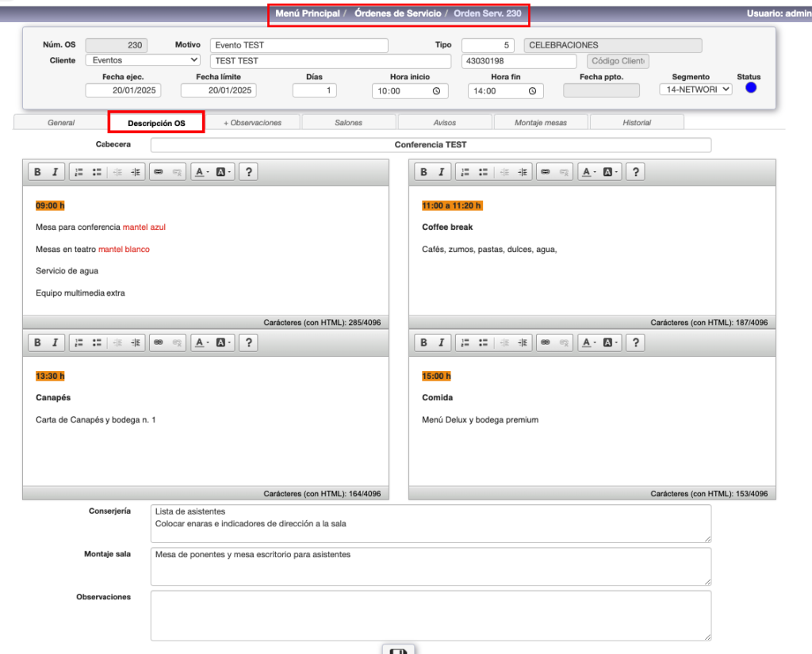Open help in the Coffee break editor
Screen dimensions: 812x654
pyautogui.click(x=635, y=172)
